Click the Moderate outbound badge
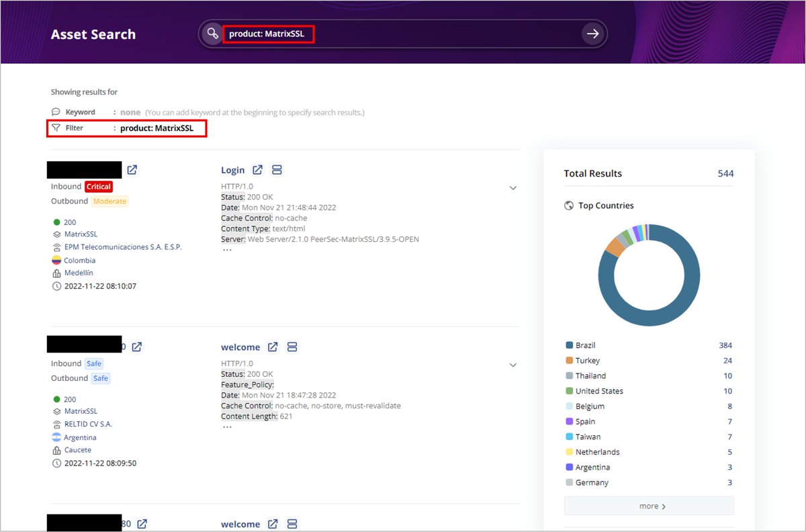The image size is (806, 532). coord(109,201)
